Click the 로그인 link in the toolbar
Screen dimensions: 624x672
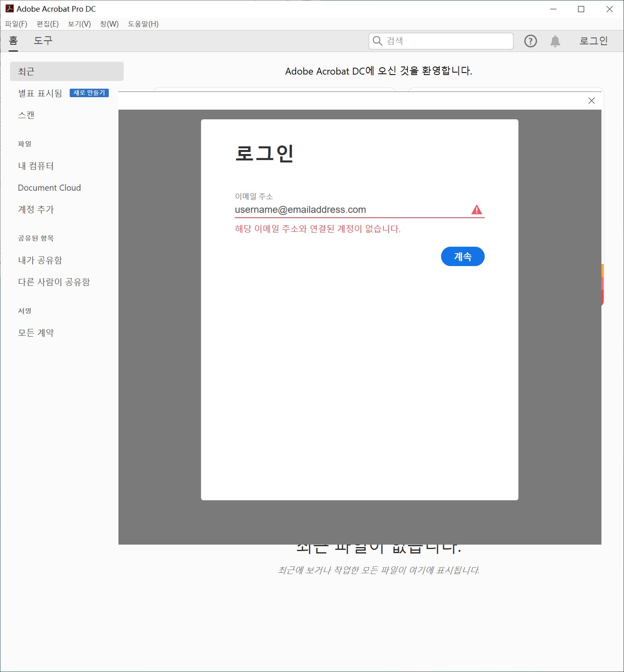pyautogui.click(x=593, y=41)
